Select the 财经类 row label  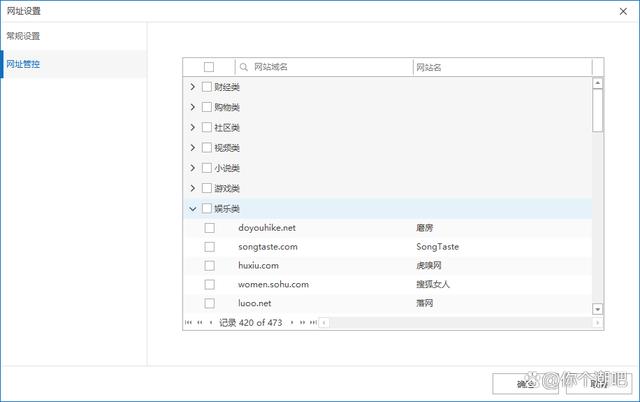tap(227, 87)
